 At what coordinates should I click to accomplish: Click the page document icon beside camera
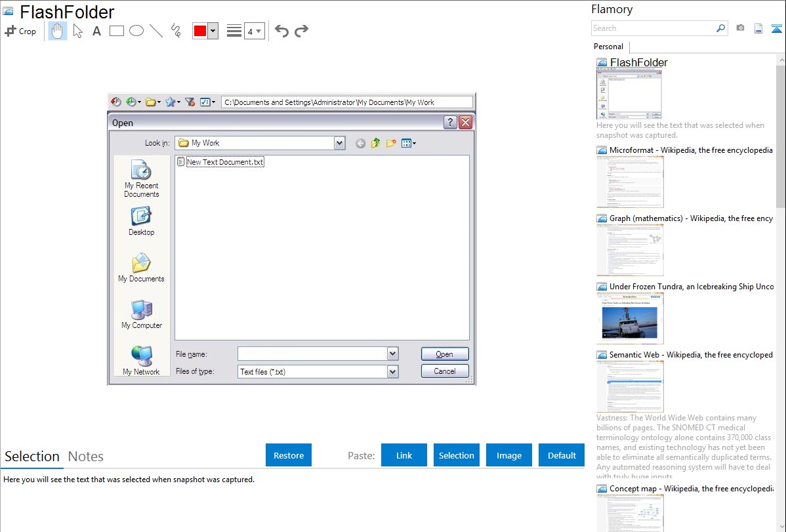tap(758, 28)
